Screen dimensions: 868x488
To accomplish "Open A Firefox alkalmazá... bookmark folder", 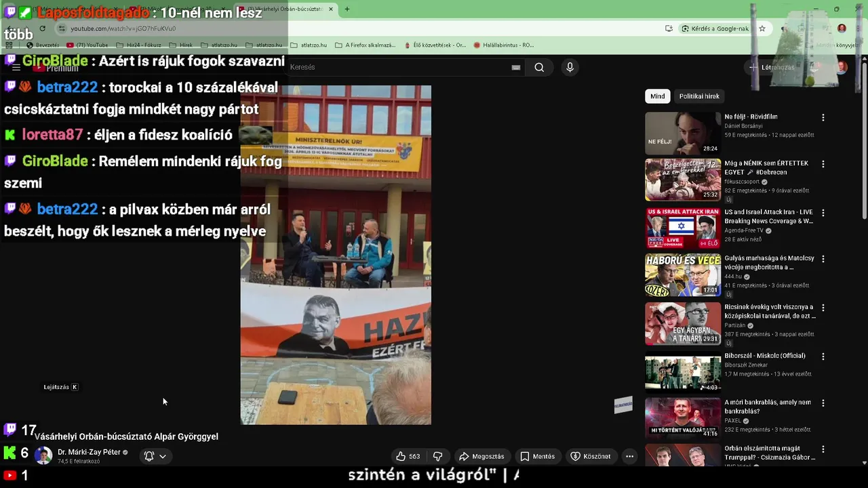I will 365,45.
